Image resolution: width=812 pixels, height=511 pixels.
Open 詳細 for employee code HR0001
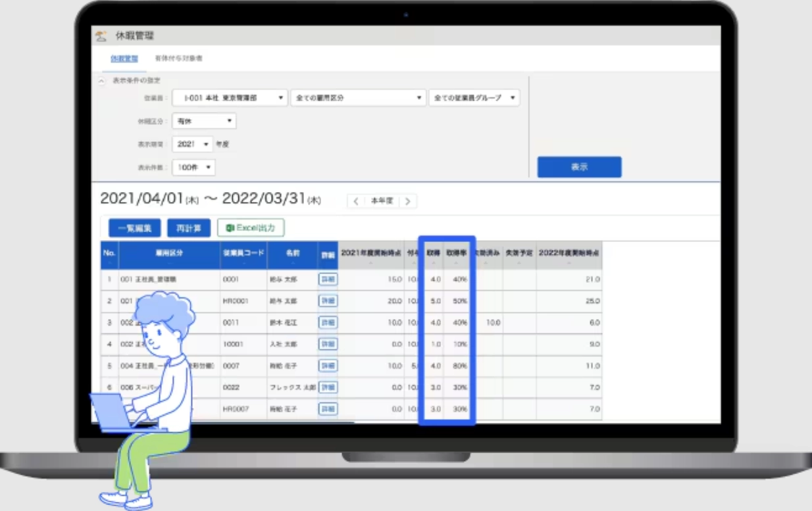coord(328,301)
